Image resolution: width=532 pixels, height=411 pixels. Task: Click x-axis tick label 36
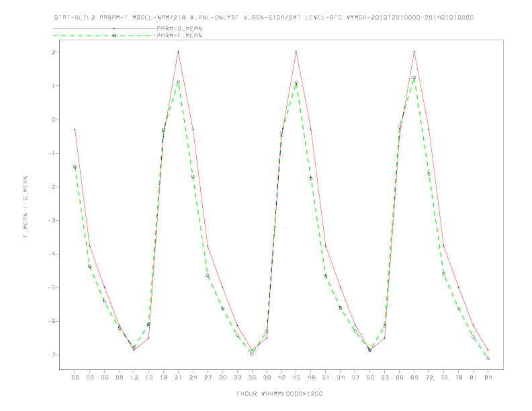(x=252, y=377)
